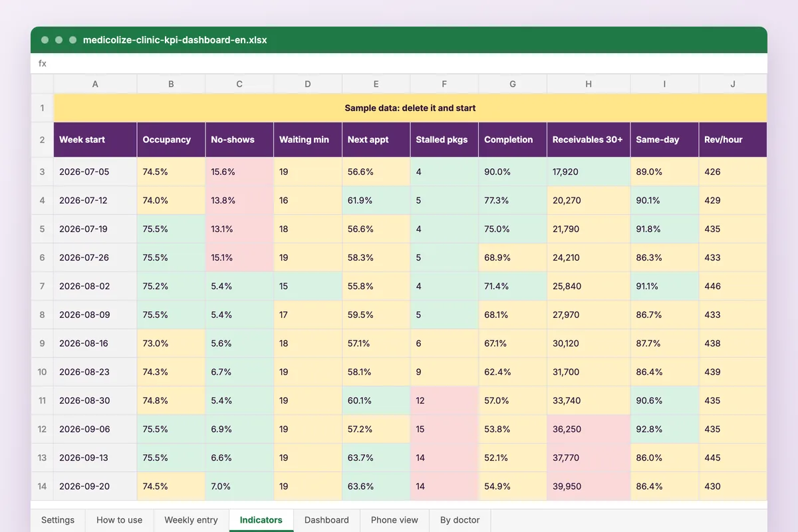Click the medicolize-clinic-kpi-dashboard-en.xlsx title

point(175,40)
